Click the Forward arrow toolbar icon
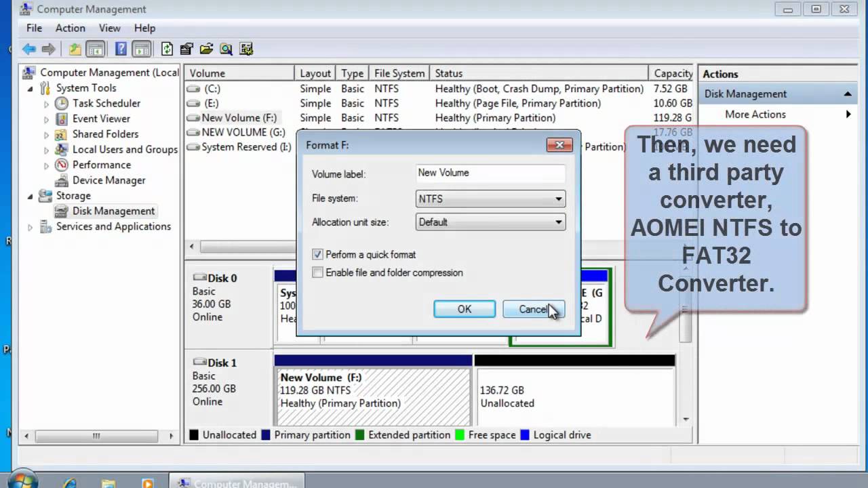868x488 pixels. click(48, 49)
